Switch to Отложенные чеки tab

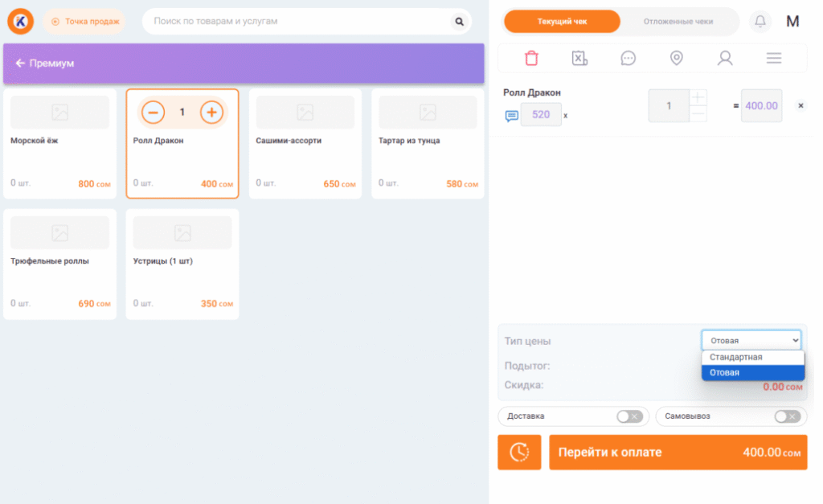click(x=678, y=22)
